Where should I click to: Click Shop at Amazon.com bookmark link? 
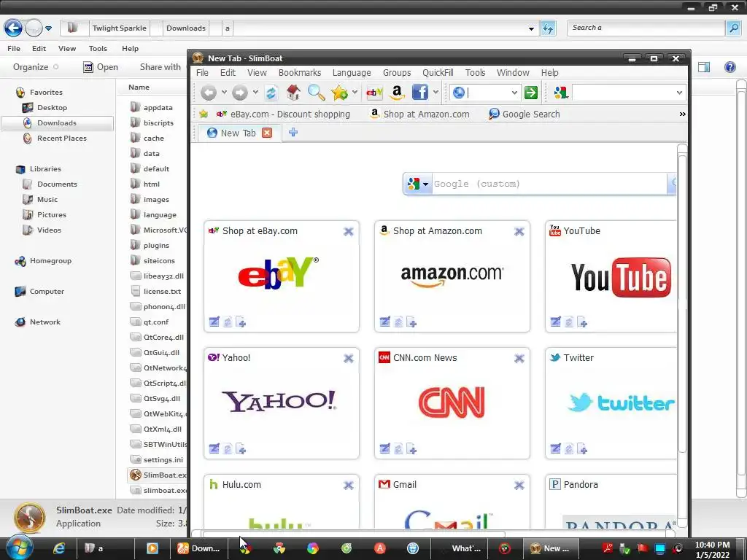click(419, 114)
